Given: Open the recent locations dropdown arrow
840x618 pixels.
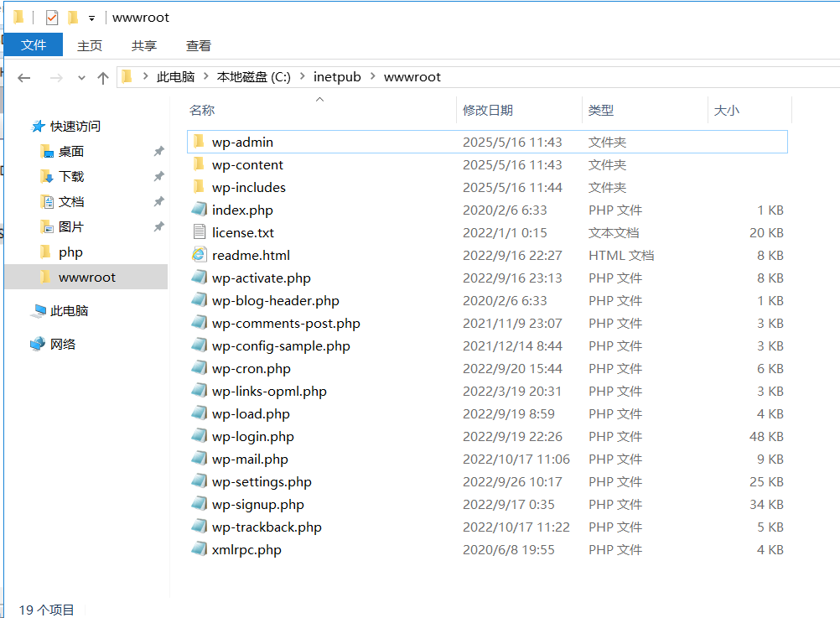Looking at the screenshot, I should 81,78.
